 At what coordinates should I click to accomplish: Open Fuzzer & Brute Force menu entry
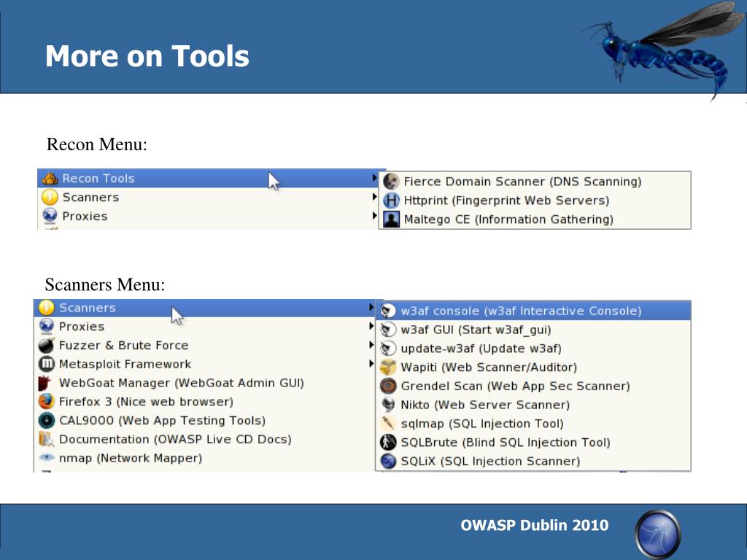(205, 345)
